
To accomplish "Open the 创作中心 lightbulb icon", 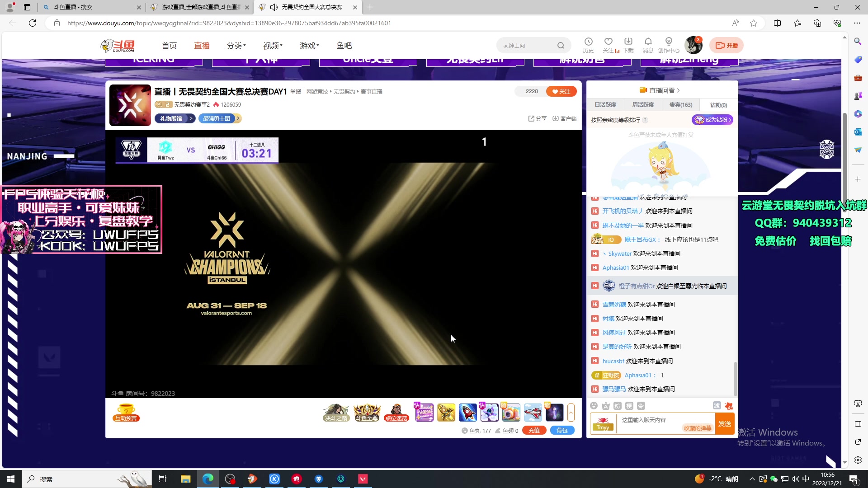I will (669, 45).
